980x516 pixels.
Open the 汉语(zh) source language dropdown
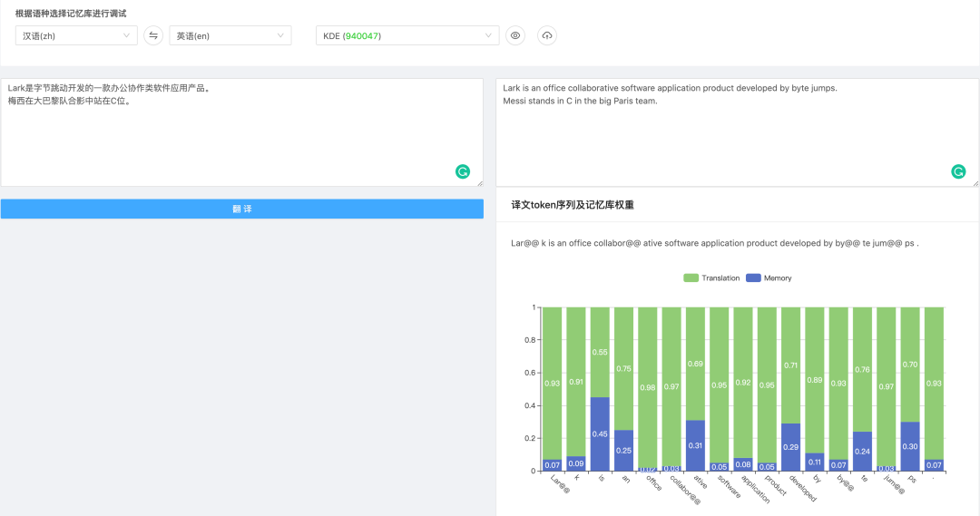[x=76, y=35]
